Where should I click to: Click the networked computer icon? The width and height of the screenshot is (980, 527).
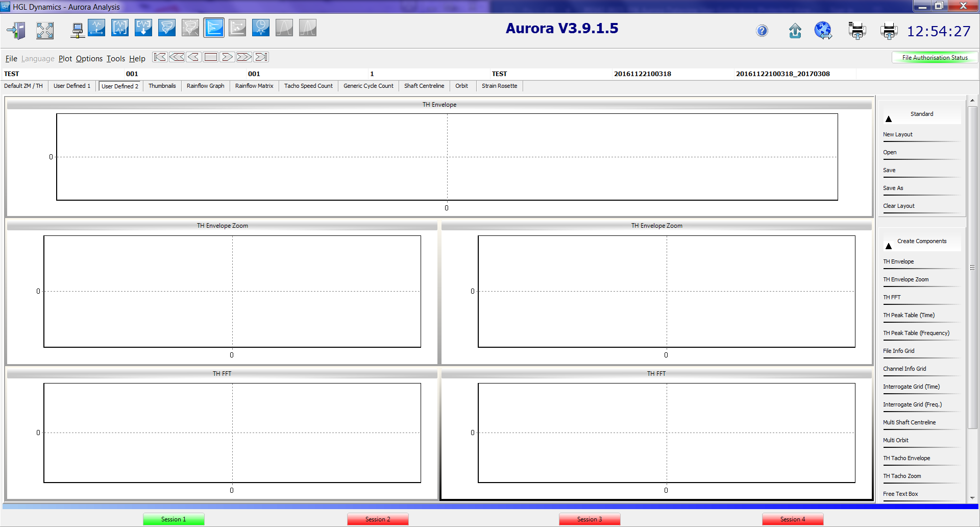[x=77, y=30]
